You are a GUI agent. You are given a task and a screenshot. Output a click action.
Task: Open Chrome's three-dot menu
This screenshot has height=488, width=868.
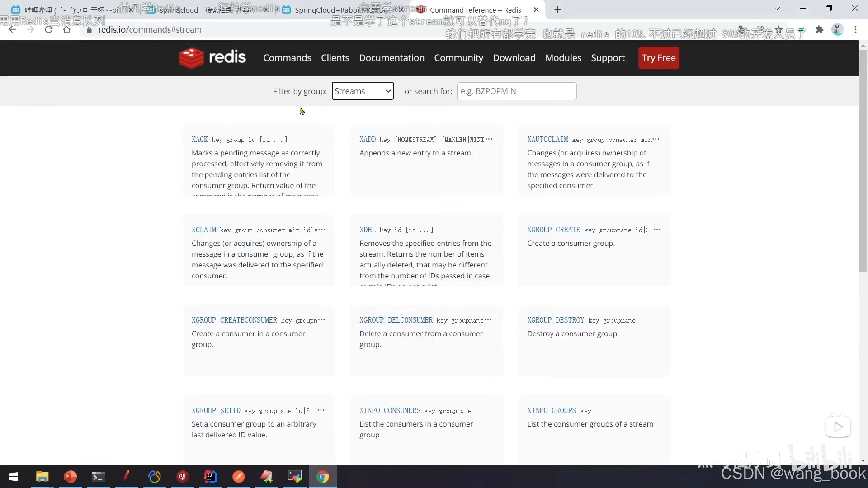(855, 30)
